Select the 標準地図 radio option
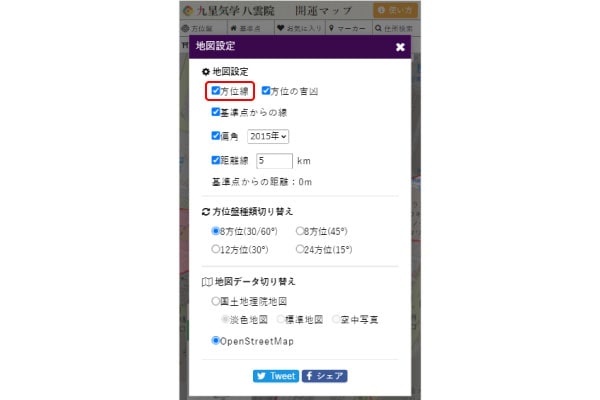600x400 pixels. pos(280,319)
